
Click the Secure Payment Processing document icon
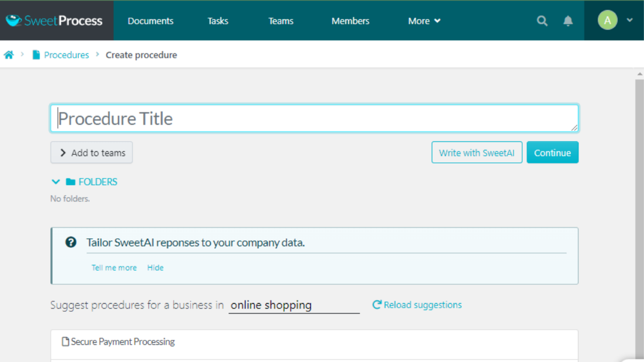point(66,341)
